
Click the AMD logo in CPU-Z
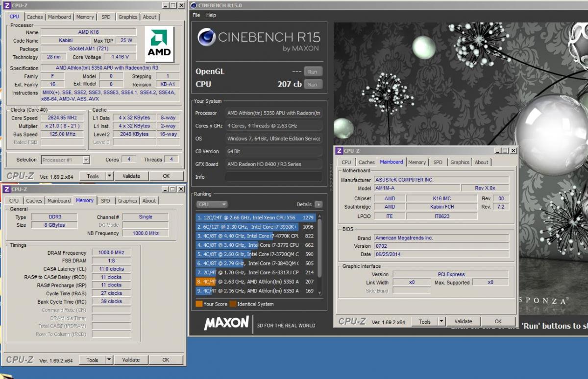(160, 44)
